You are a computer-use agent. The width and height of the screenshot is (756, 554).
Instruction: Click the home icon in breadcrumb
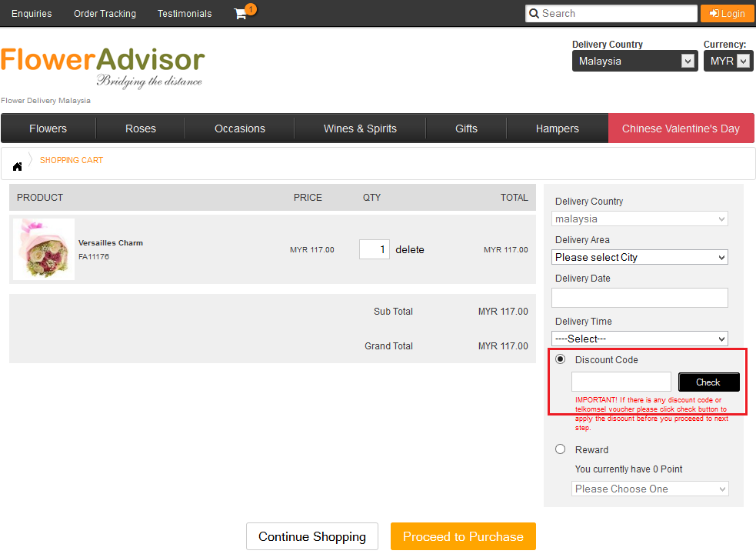click(18, 166)
